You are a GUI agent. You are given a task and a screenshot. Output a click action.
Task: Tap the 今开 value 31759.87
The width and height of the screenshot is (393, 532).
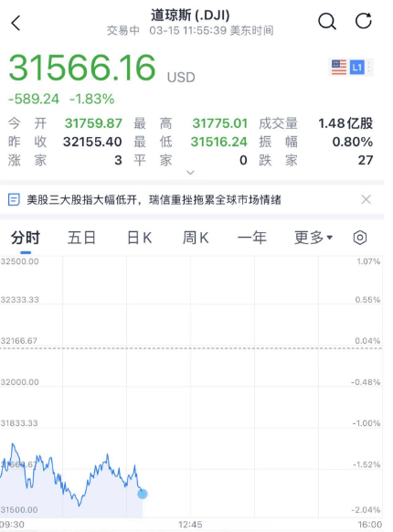coord(93,123)
